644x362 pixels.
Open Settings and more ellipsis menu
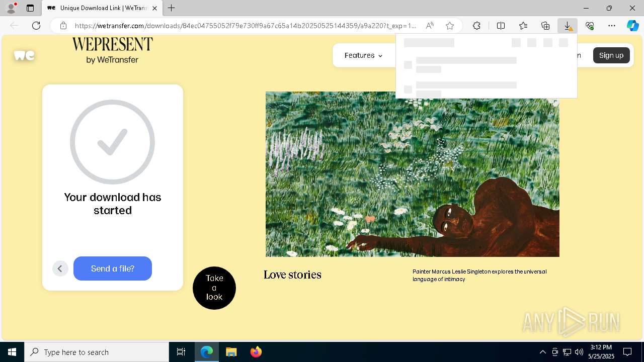click(612, 26)
